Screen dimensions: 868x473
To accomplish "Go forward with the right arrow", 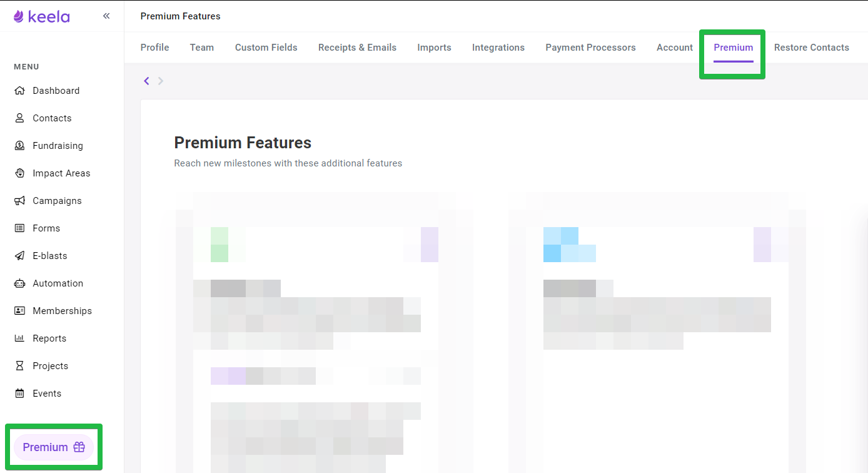I will (161, 81).
